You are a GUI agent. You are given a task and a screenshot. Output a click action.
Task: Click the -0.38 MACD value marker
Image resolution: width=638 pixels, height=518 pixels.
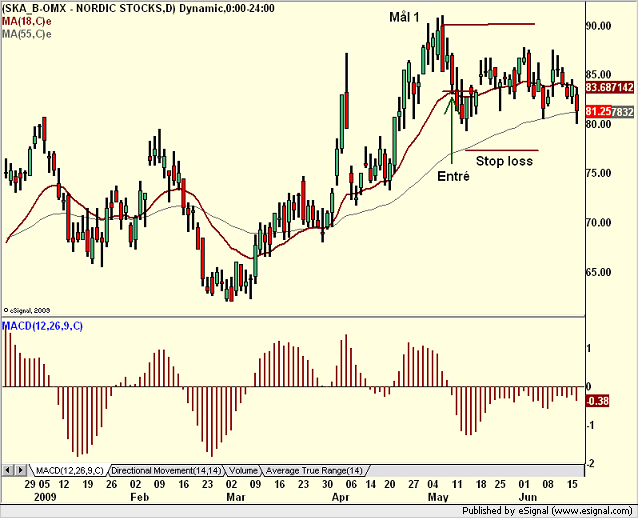pos(597,401)
